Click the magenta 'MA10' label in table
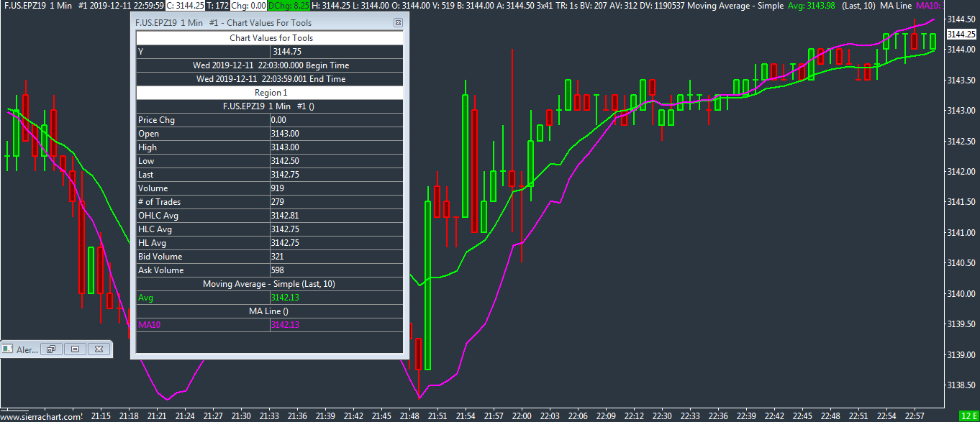 pos(203,325)
